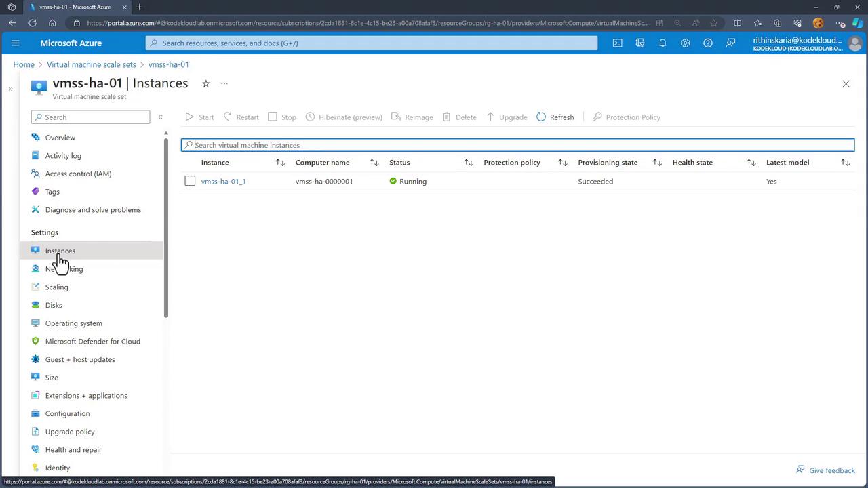Click Delete in the instances toolbar

coord(460,117)
